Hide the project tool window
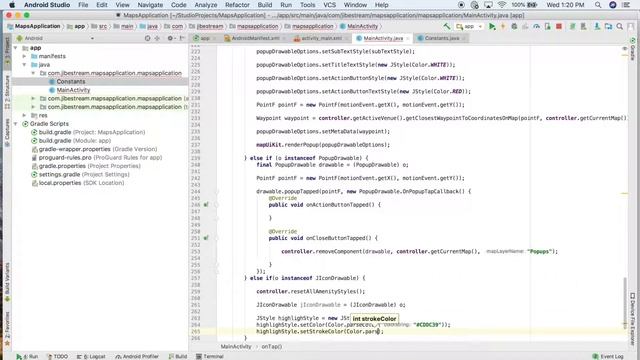The height and width of the screenshot is (360, 640). (182, 38)
